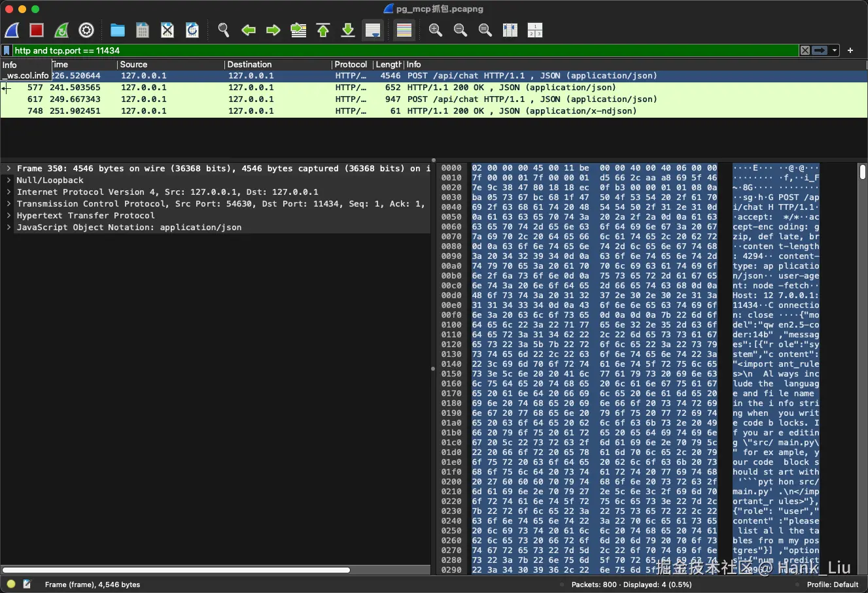The image size is (868, 593).
Task: Sort packets by Destination column header
Action: 278,65
